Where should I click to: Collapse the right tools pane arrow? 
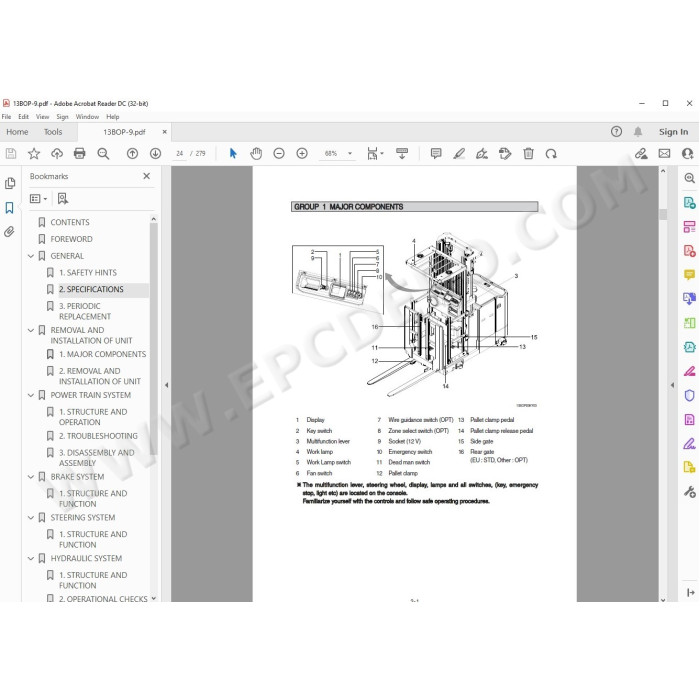[x=672, y=385]
